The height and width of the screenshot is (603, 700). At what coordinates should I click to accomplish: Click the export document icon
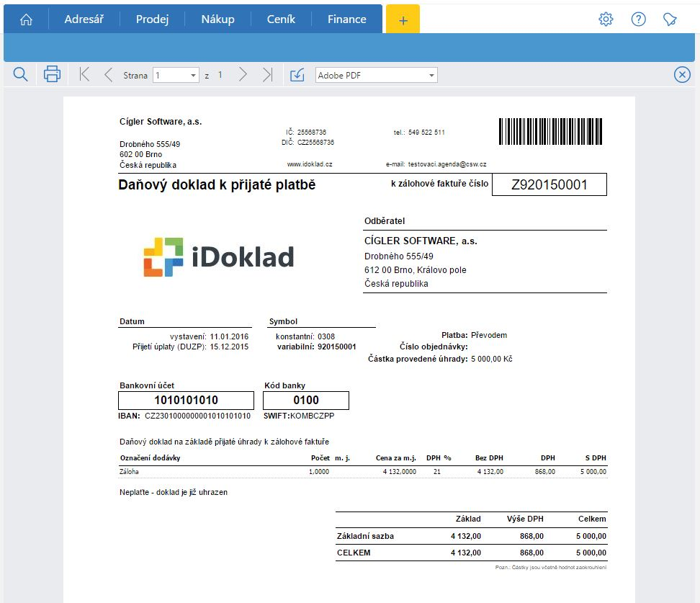[297, 75]
